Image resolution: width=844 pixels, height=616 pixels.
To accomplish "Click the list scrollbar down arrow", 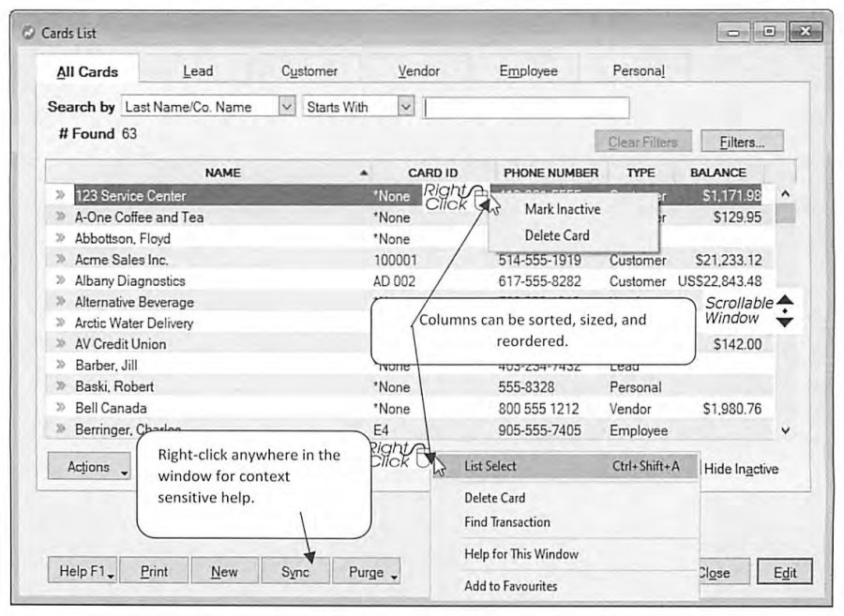I will coord(785,430).
